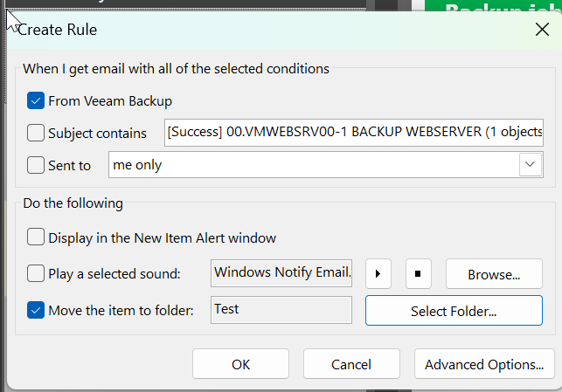Enable the Subject contains condition
Screen dimensions: 562x392
pyautogui.click(x=36, y=134)
